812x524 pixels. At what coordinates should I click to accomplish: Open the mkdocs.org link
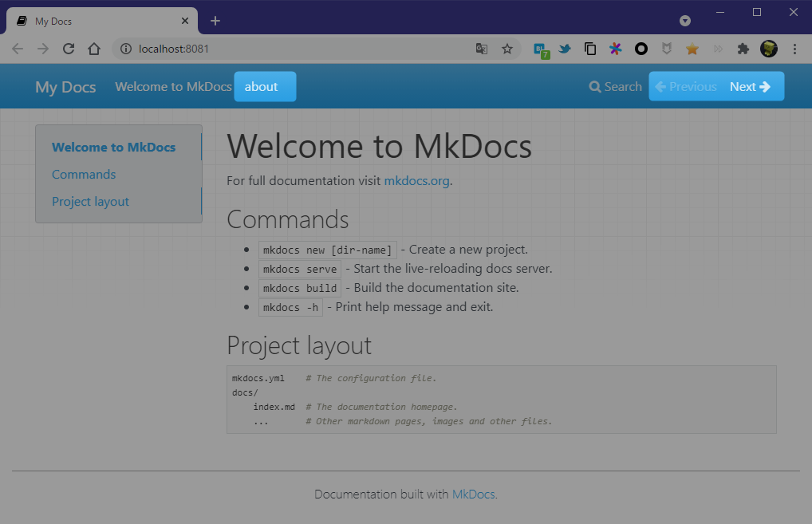[x=416, y=181]
